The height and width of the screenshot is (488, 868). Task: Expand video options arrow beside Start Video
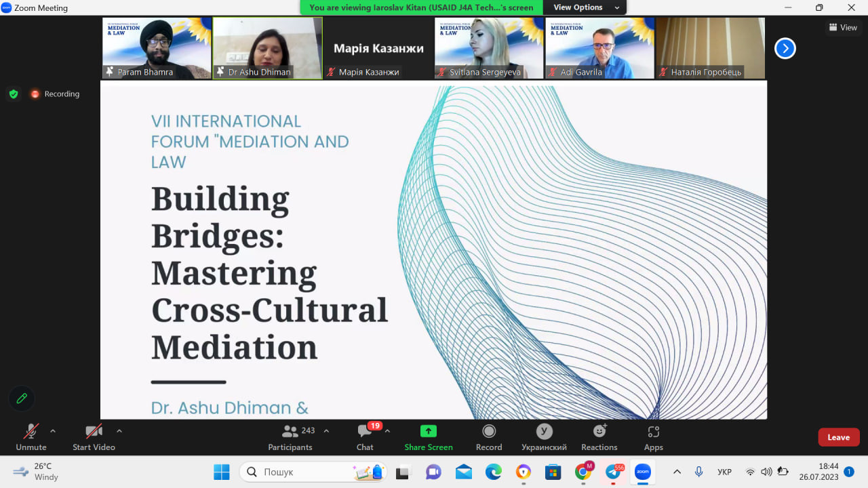119,430
